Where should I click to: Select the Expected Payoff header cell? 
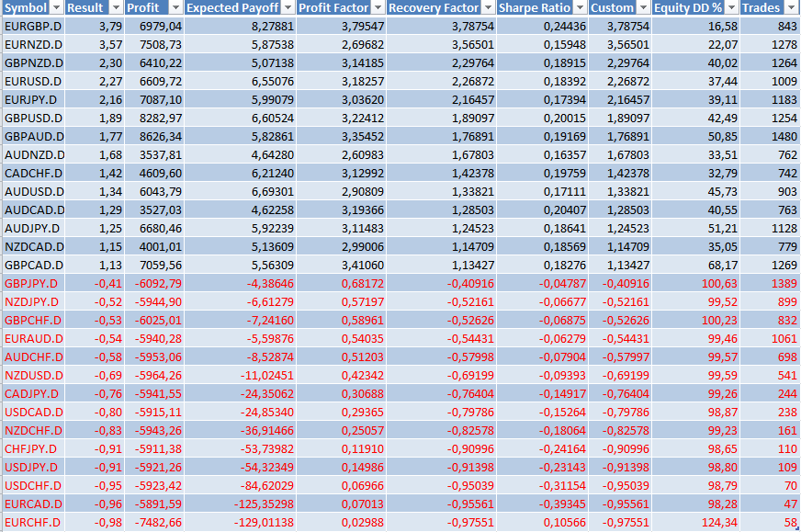coord(240,7)
